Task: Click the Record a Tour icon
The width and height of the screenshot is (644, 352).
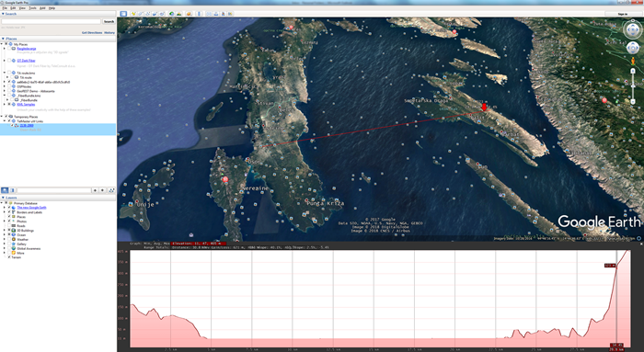Action: click(x=162, y=14)
